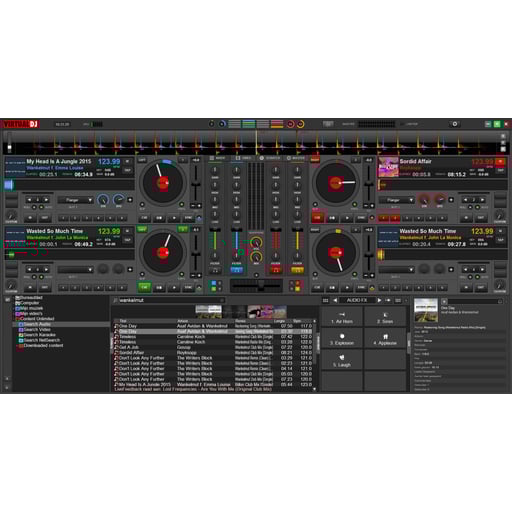Click SYNC on My Head Is A Jungle deck
512x512 pixels.
[x=188, y=218]
